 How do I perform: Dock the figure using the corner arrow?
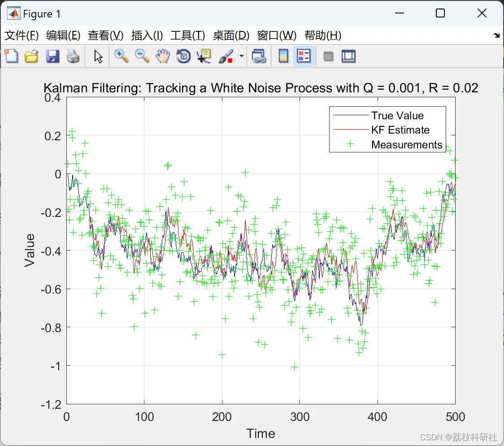[x=496, y=35]
